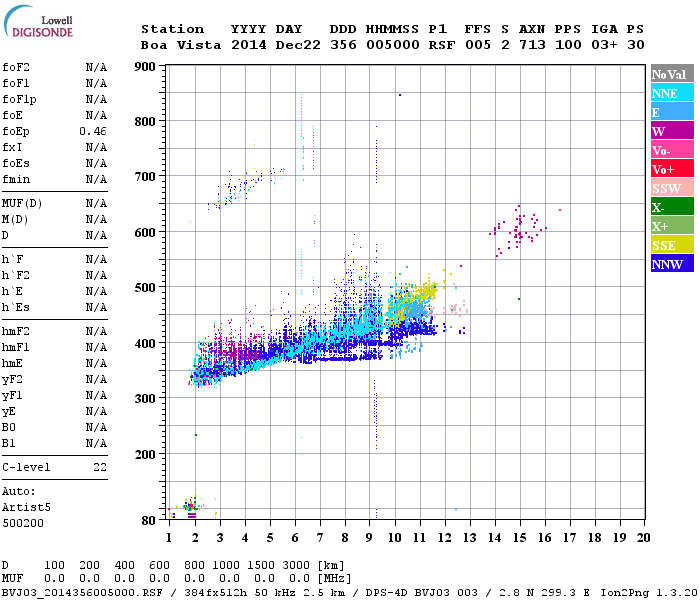Click the 3000 km distance value
Screen dimensions: 700x600
296,566
